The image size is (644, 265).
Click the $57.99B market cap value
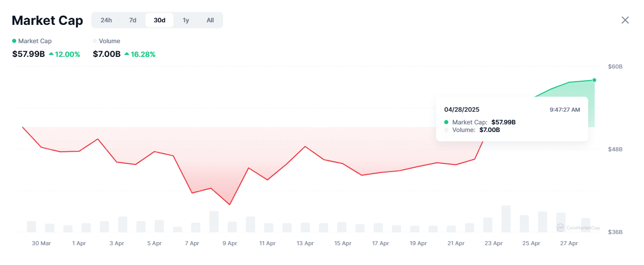pos(28,54)
